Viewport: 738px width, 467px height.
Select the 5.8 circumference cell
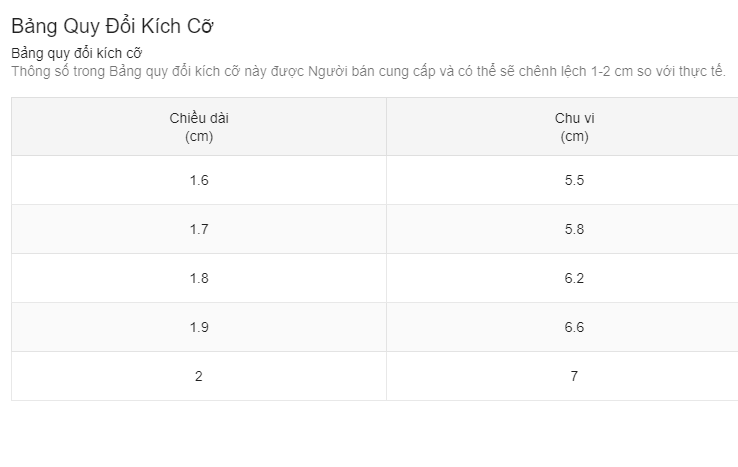[574, 229]
